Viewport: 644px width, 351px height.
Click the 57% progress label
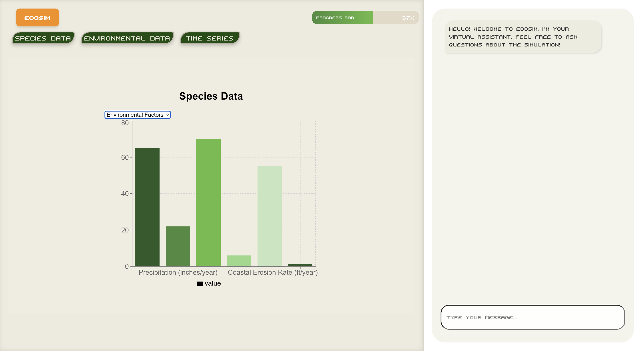coord(408,18)
